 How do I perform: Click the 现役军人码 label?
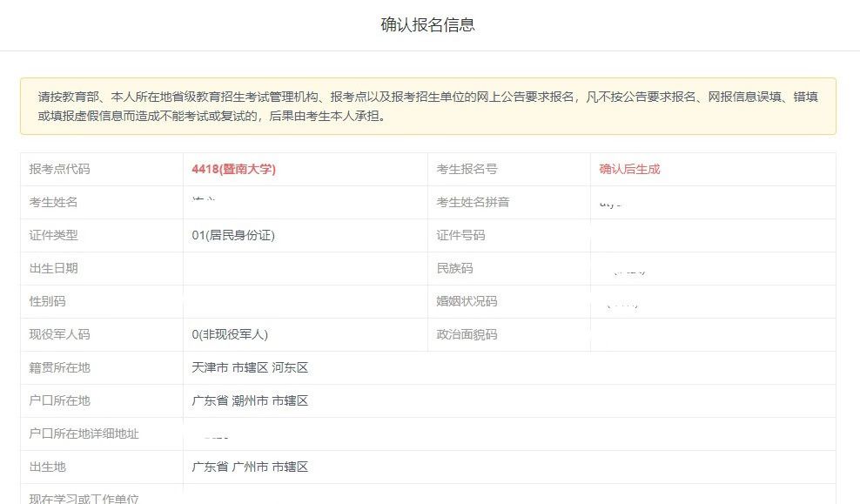(x=59, y=334)
